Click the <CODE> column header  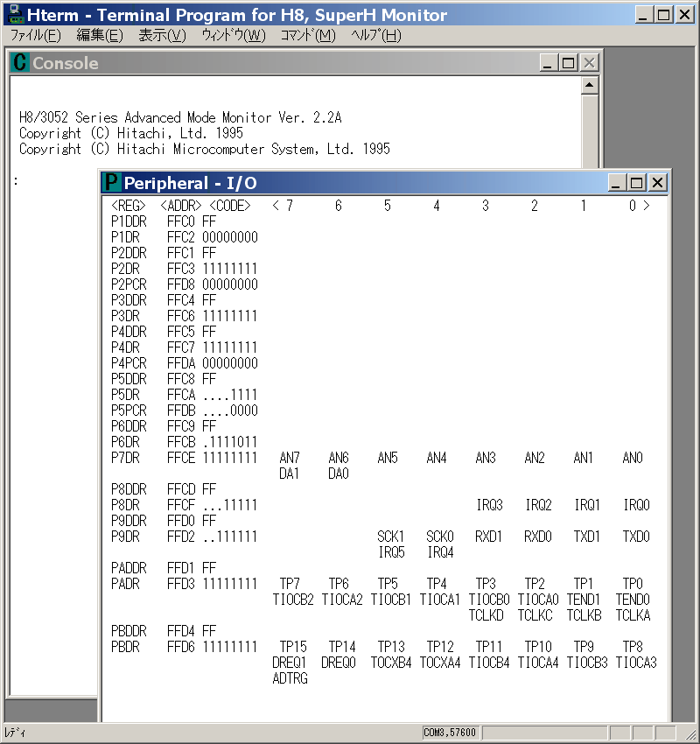[230, 206]
